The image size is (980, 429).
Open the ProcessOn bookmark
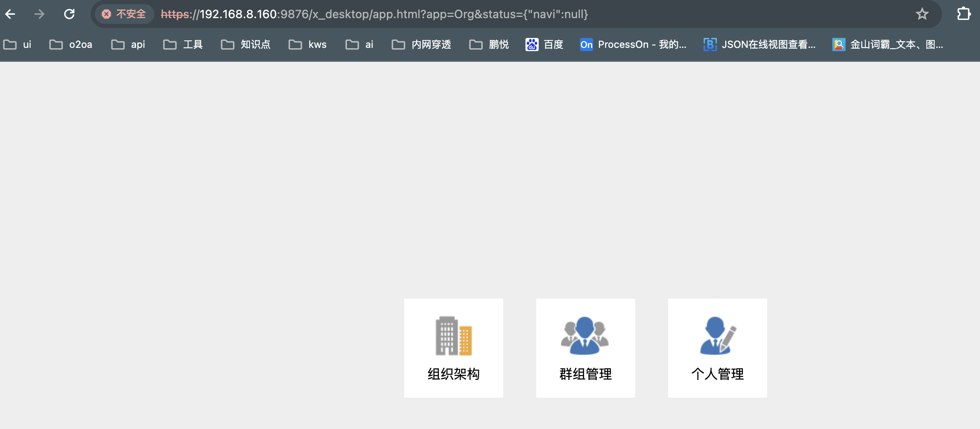633,45
